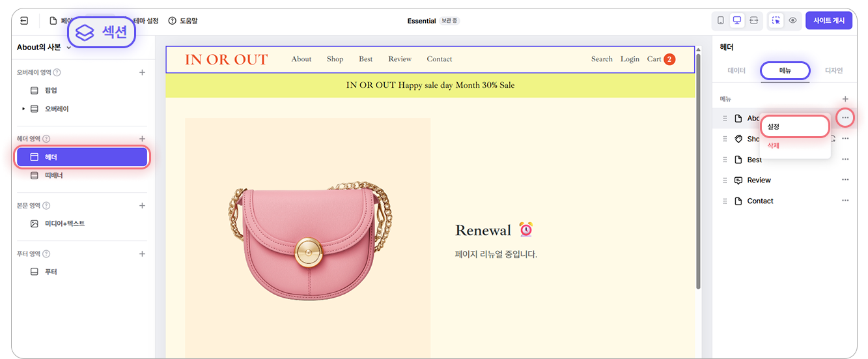
Task: Click help icon beside 본문 영역
Action: (46, 205)
